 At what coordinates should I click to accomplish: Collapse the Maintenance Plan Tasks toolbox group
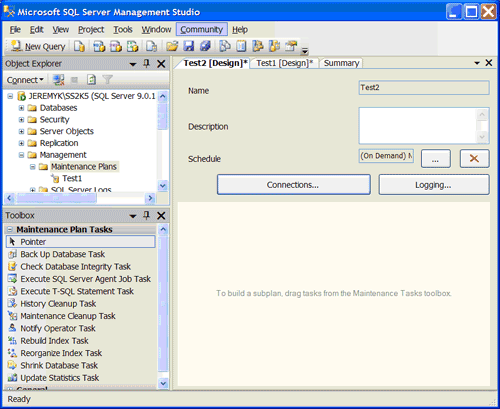10,229
